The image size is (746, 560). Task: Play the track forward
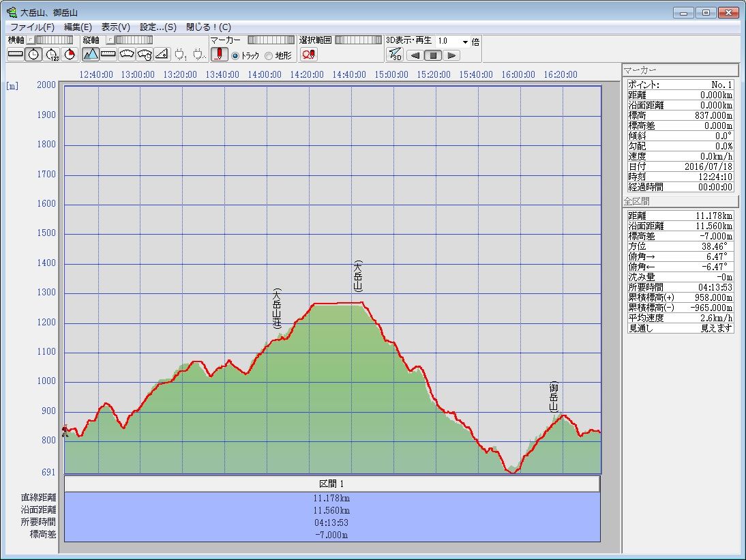451,55
